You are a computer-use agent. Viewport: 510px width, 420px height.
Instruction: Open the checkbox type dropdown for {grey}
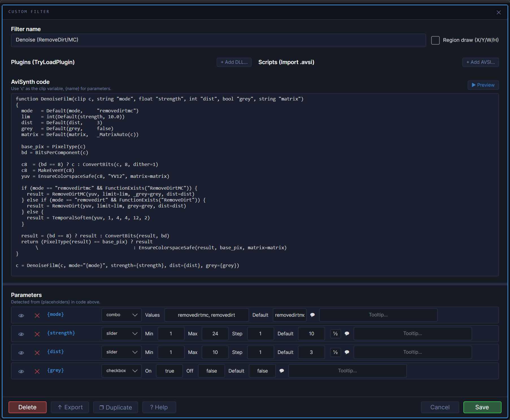[x=121, y=371]
